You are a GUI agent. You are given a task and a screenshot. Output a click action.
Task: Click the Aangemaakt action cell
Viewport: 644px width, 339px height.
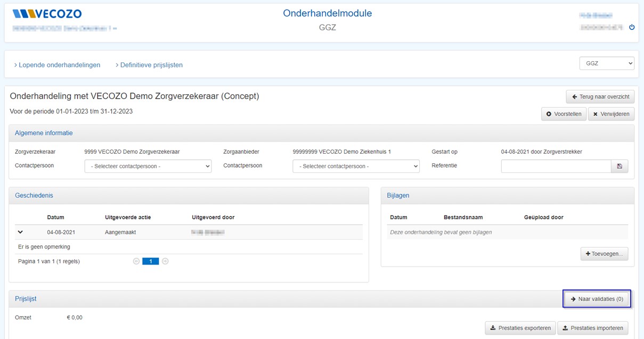pos(121,233)
